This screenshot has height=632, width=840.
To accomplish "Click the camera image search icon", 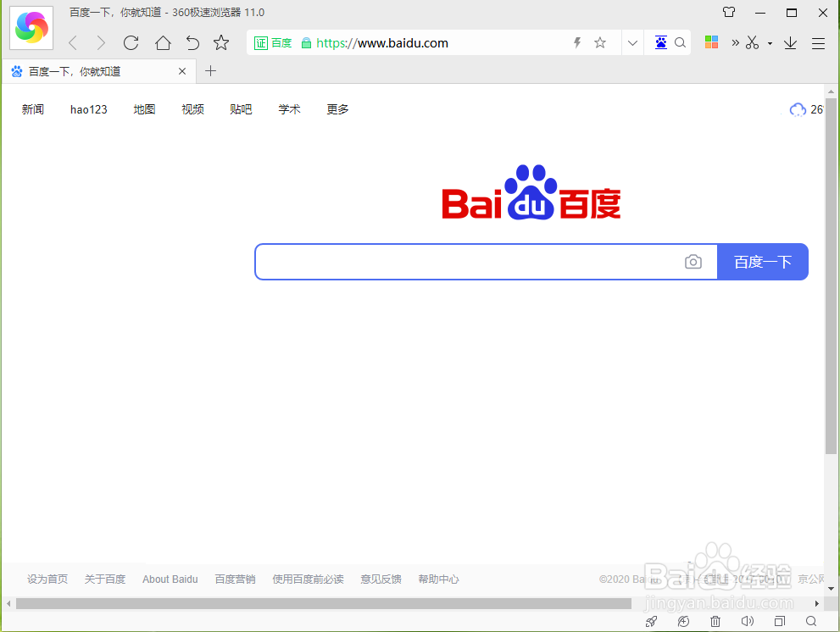I will (x=693, y=262).
